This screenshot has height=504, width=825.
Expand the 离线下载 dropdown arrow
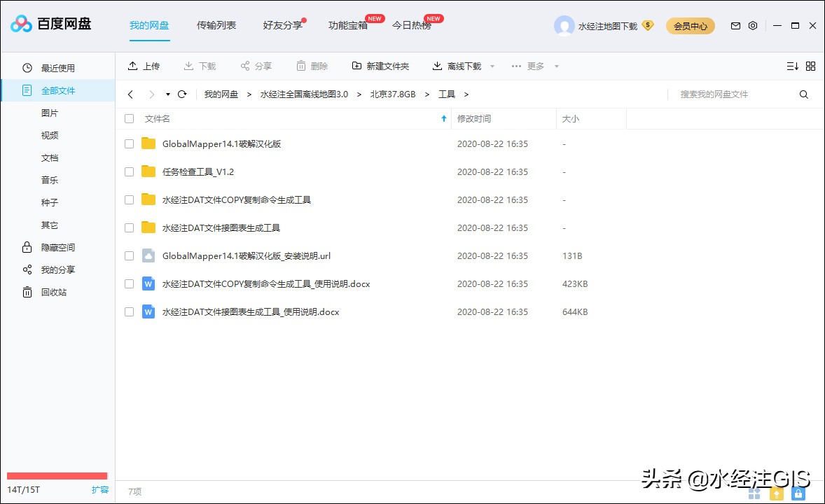pos(492,66)
